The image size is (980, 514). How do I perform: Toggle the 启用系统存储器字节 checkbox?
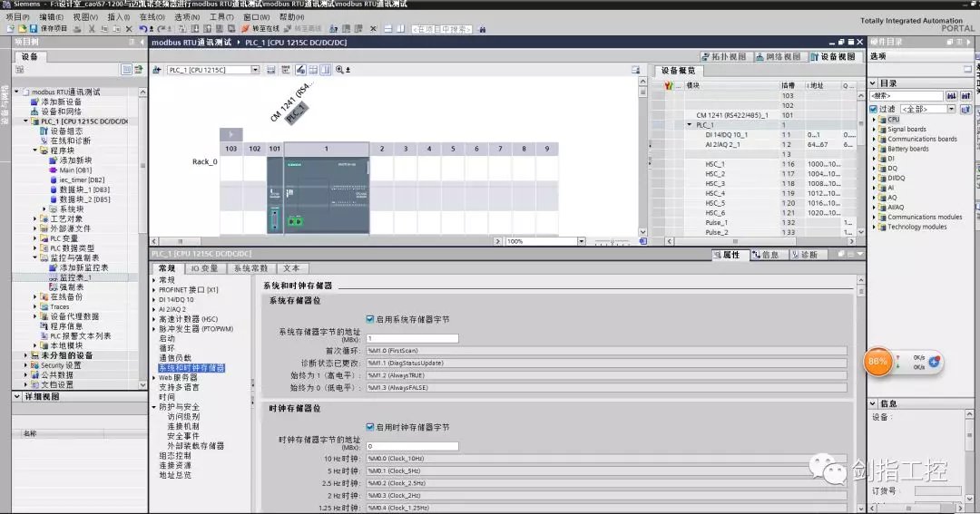click(x=370, y=319)
